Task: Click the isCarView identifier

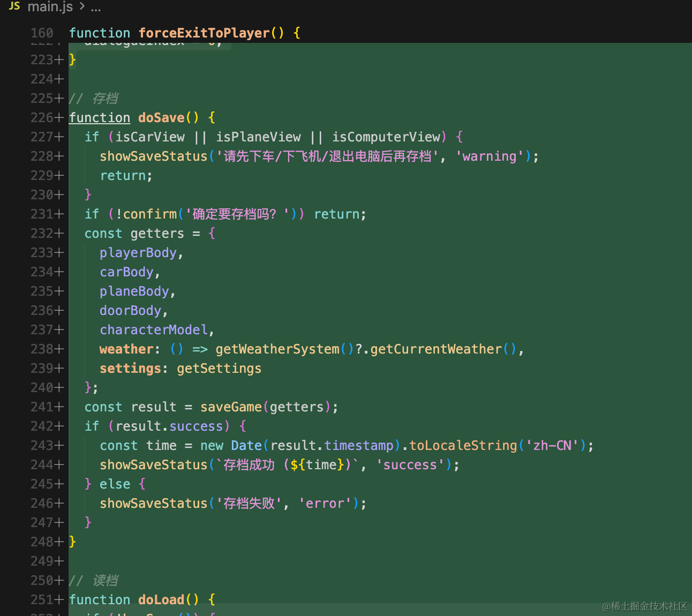Action: pyautogui.click(x=150, y=137)
